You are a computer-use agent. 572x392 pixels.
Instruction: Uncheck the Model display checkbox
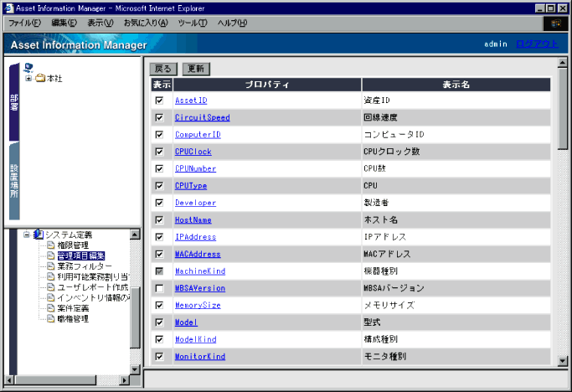point(159,322)
